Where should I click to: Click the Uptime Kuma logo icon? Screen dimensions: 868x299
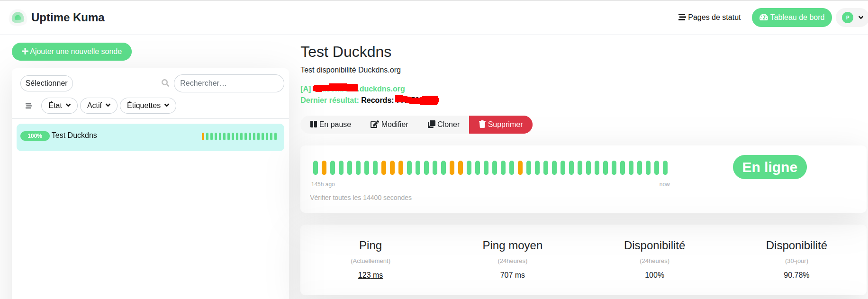click(x=18, y=18)
